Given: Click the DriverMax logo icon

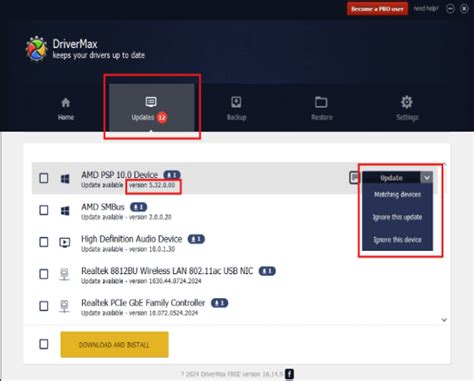Looking at the screenshot, I should point(36,49).
